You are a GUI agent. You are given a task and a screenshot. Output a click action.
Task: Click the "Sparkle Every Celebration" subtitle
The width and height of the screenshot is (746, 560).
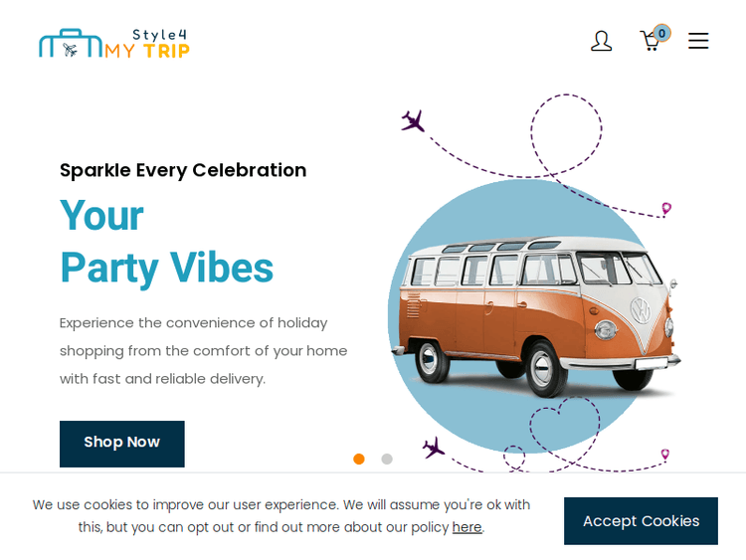coord(183,170)
